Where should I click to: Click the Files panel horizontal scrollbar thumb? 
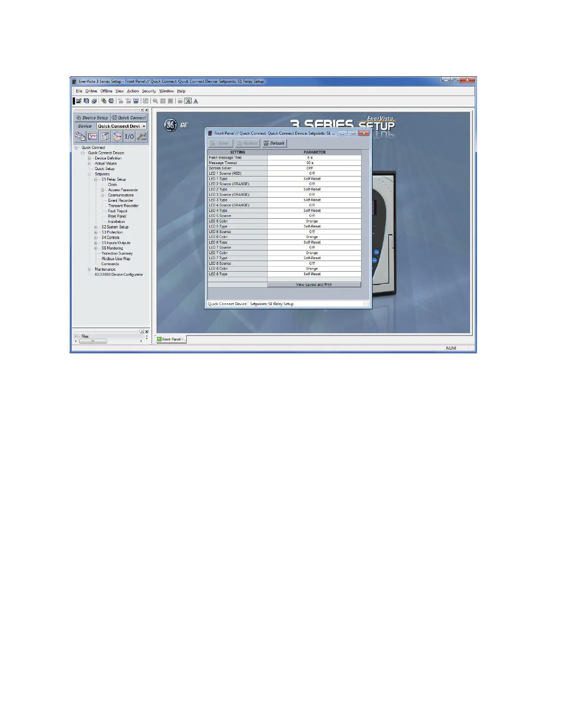[93, 341]
